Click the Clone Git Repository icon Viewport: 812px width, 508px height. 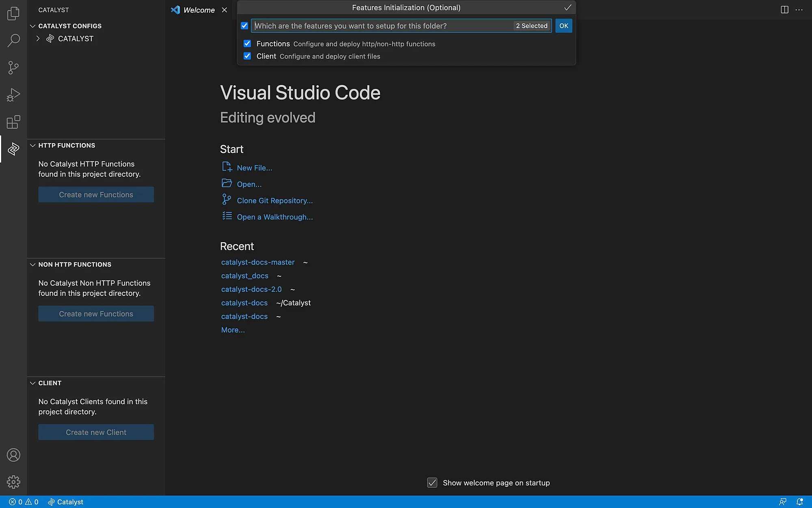click(x=227, y=200)
